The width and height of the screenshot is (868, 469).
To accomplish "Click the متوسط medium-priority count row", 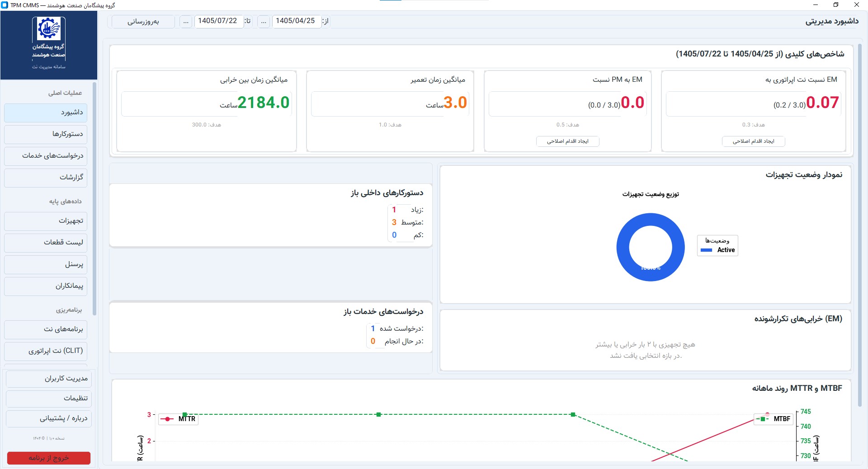I will tap(407, 222).
